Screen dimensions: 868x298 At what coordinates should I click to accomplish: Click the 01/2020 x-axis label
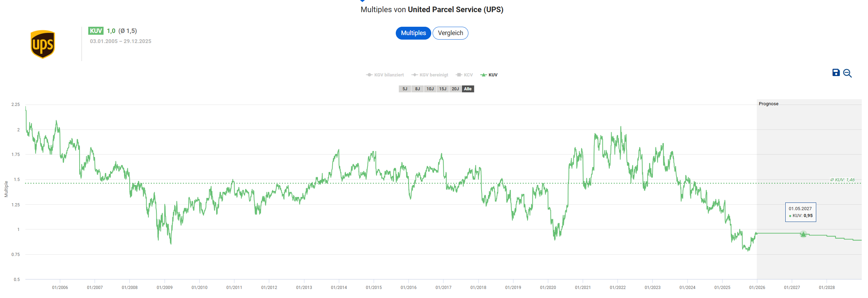coord(548,288)
